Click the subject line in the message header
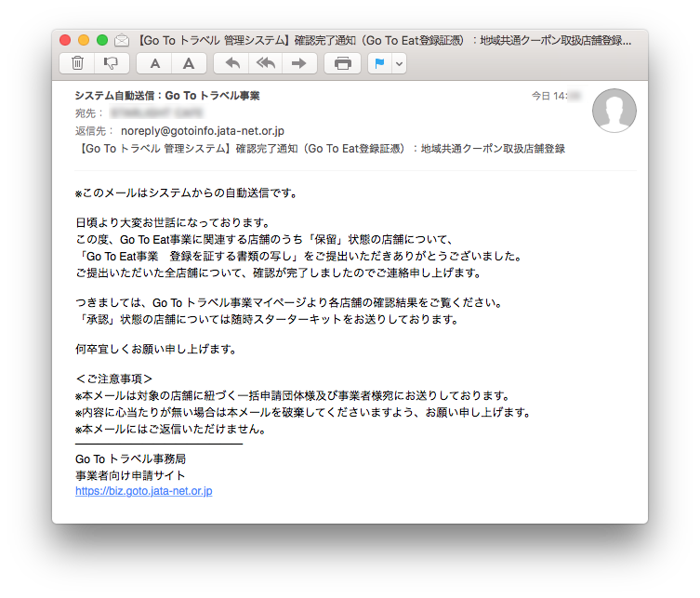The width and height of the screenshot is (700, 598). [320, 149]
